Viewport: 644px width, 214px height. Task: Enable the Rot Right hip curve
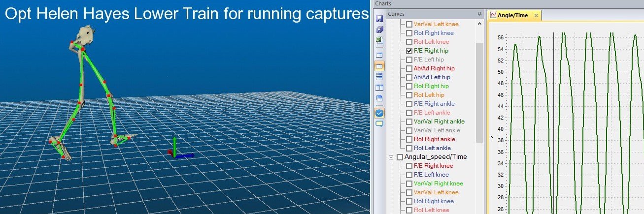(x=409, y=86)
